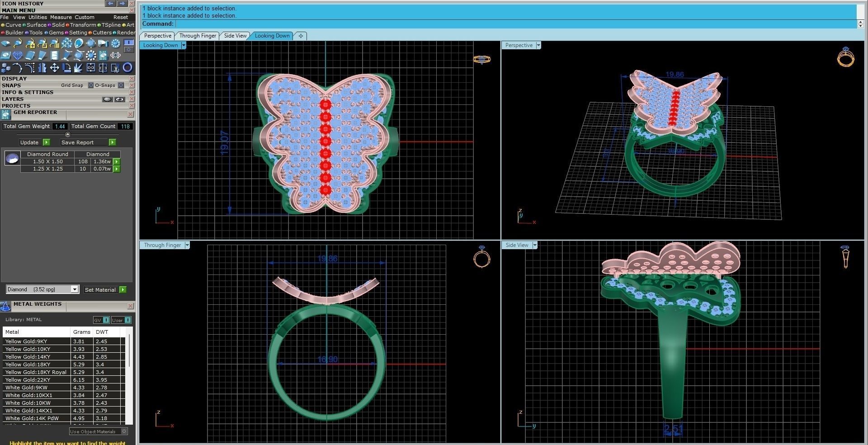Screen dimensions: 868x445
Task: Open the Gem Reporter tool in toolbar
Action: coord(103,55)
